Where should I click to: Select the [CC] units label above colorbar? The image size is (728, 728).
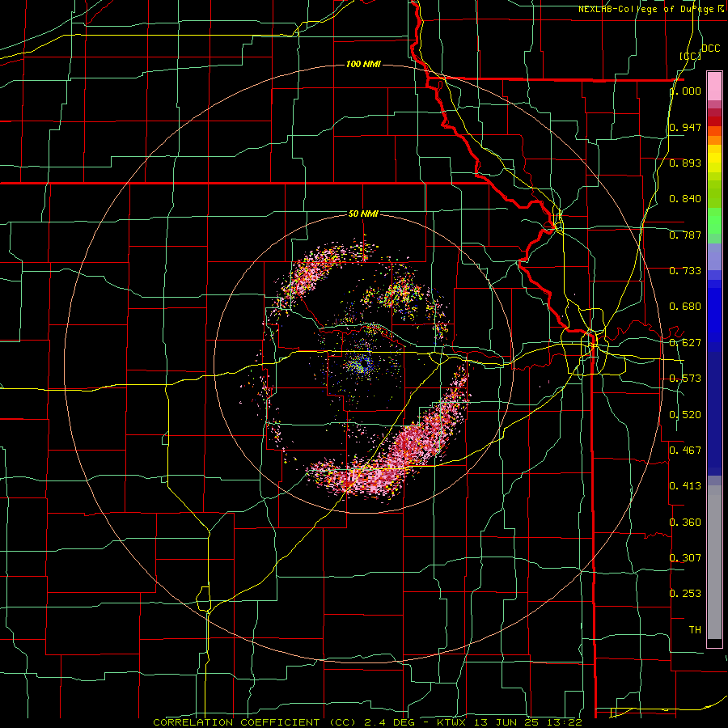[691, 56]
